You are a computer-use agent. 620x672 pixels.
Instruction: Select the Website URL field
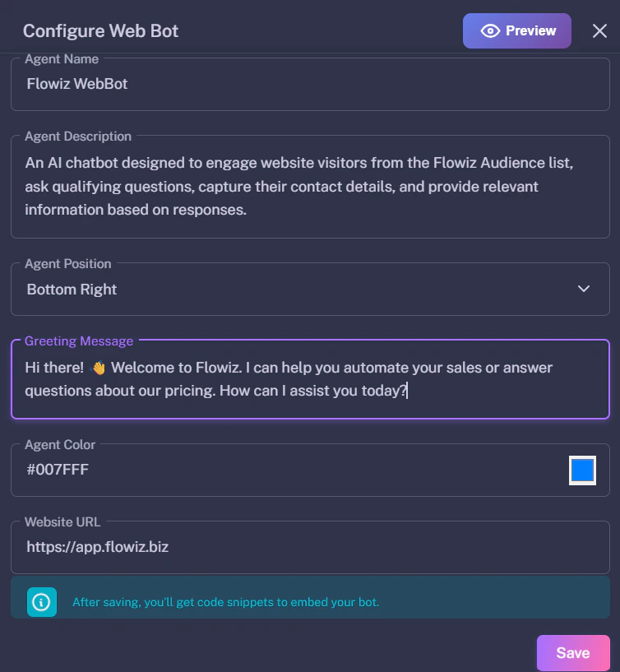click(310, 547)
